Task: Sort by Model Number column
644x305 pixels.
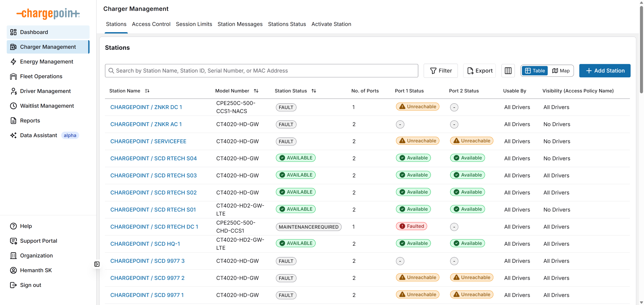Action: click(x=256, y=91)
